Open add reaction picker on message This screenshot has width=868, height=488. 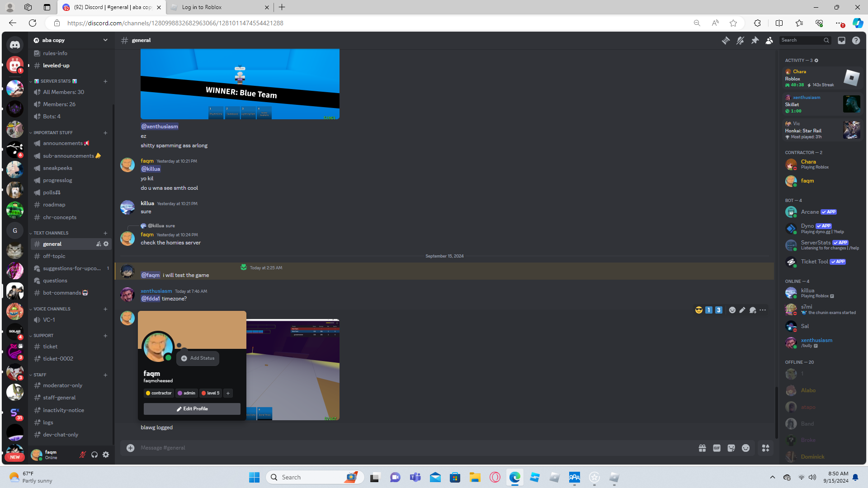pyautogui.click(x=732, y=310)
